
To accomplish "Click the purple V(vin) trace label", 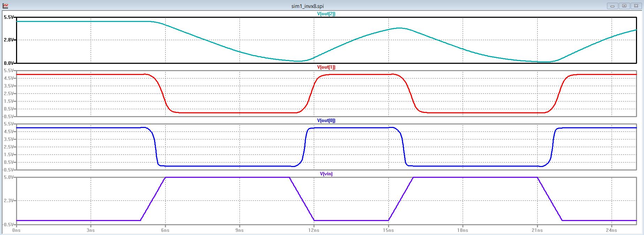I will [326, 174].
